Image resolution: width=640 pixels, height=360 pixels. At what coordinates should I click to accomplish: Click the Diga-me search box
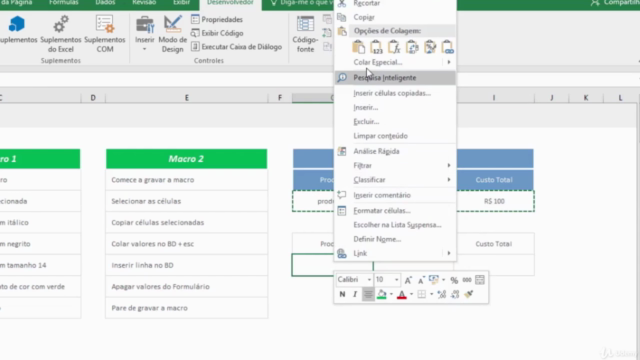[x=301, y=3]
